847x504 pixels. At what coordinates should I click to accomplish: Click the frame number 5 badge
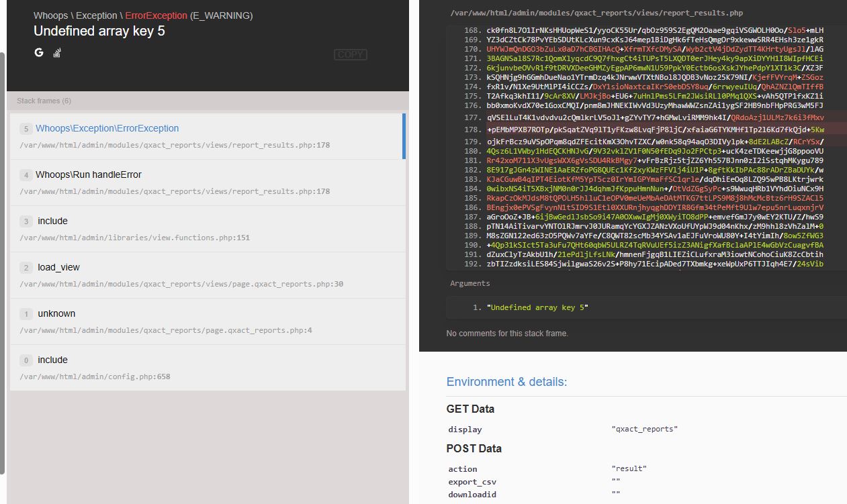tap(26, 129)
